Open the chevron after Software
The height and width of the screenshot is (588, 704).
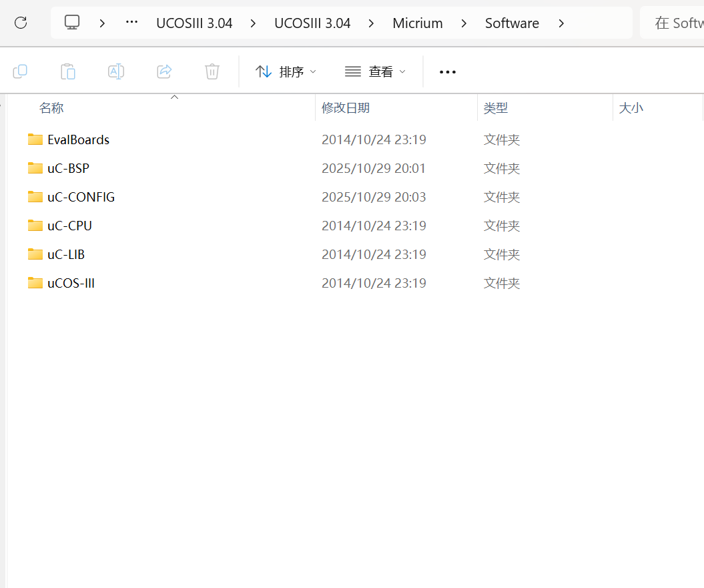pyautogui.click(x=561, y=23)
